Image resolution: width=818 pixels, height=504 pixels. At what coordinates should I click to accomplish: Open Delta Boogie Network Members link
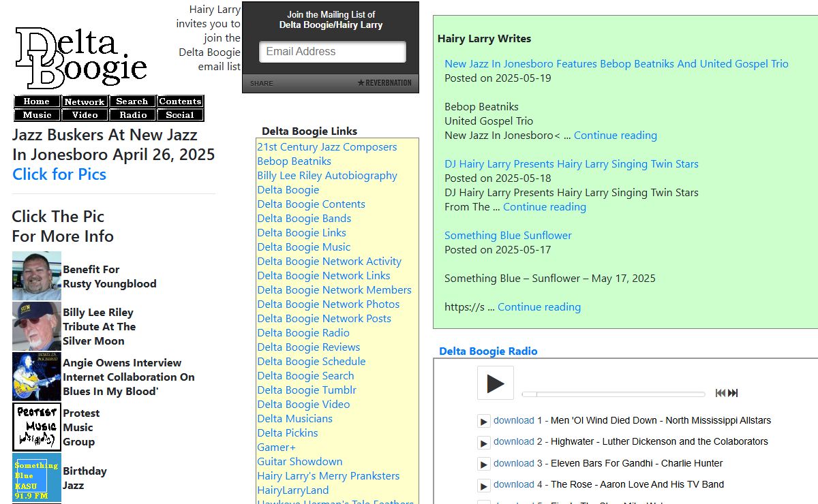pos(334,290)
